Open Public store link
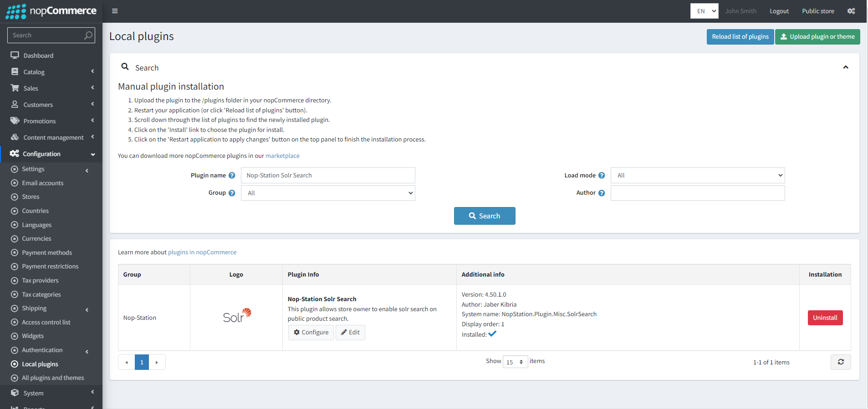 click(x=818, y=11)
